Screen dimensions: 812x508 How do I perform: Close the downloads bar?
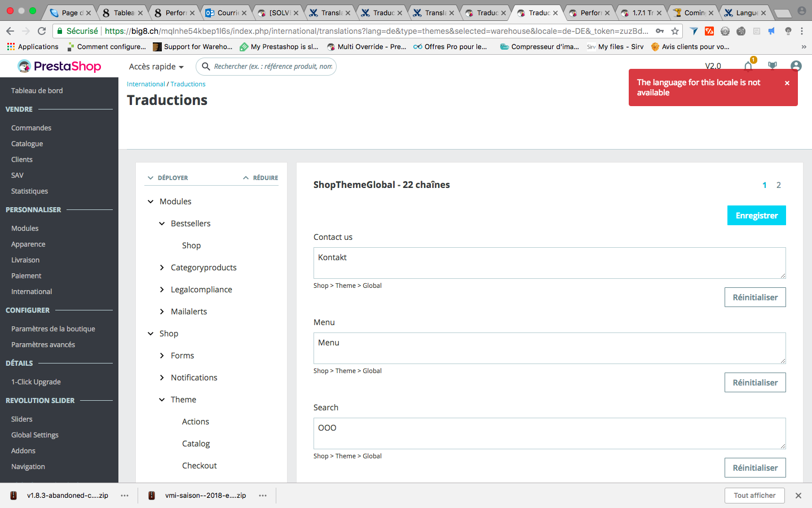click(798, 496)
